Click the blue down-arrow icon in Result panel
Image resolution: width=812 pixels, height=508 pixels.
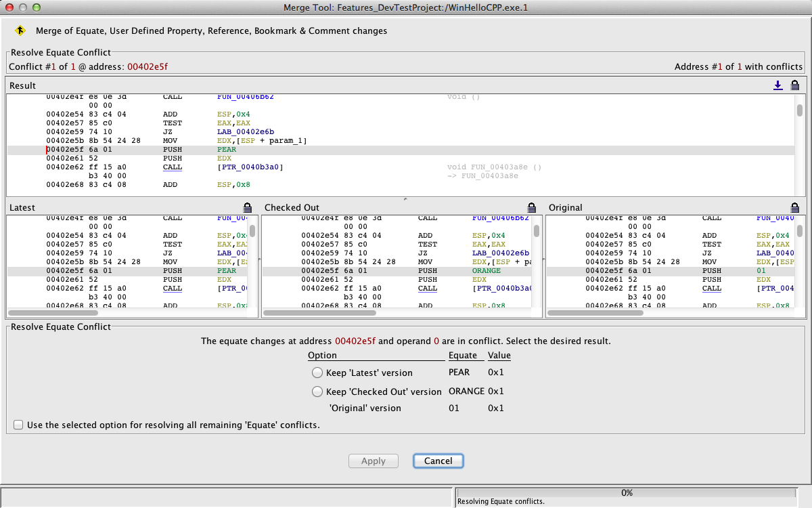coord(778,85)
